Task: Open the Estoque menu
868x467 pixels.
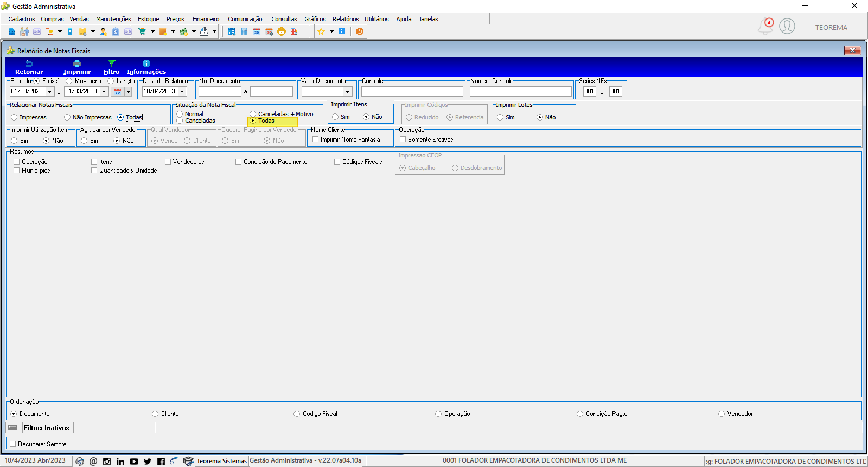Action: pos(149,19)
